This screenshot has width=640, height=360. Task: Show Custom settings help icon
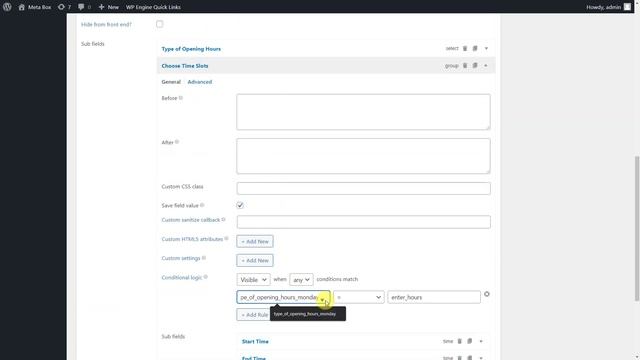coord(204,258)
